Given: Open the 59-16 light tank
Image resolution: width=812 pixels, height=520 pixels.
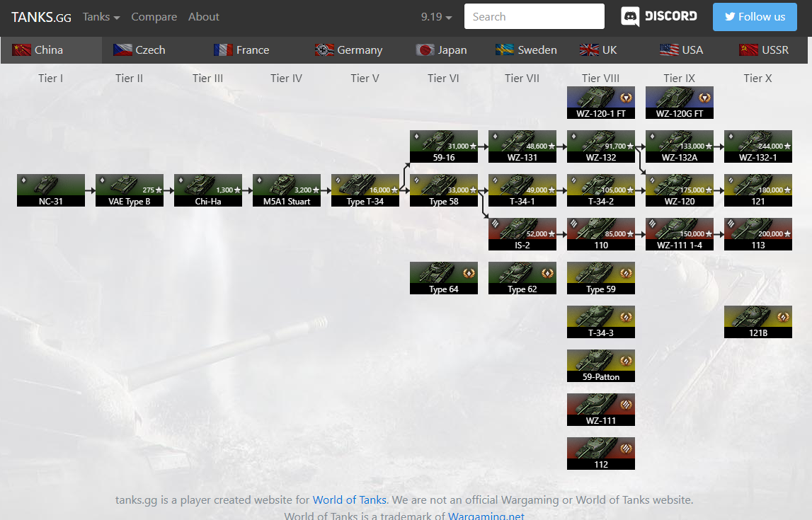Looking at the screenshot, I should (x=444, y=146).
